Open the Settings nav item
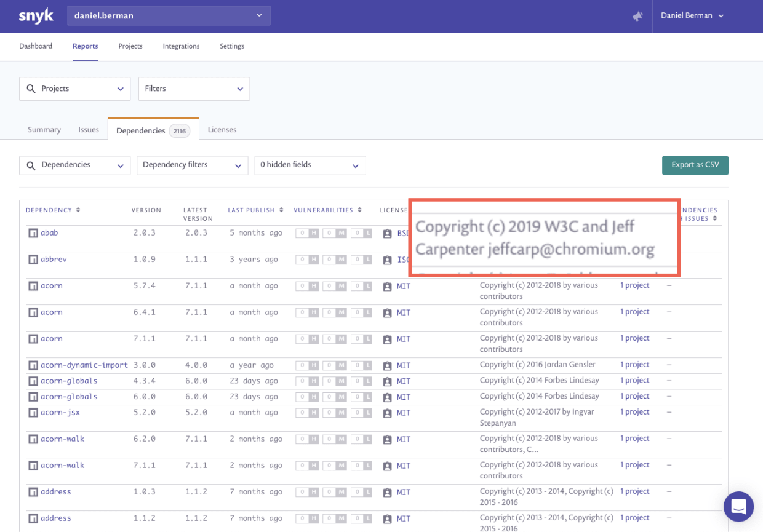The image size is (763, 532). pos(232,46)
